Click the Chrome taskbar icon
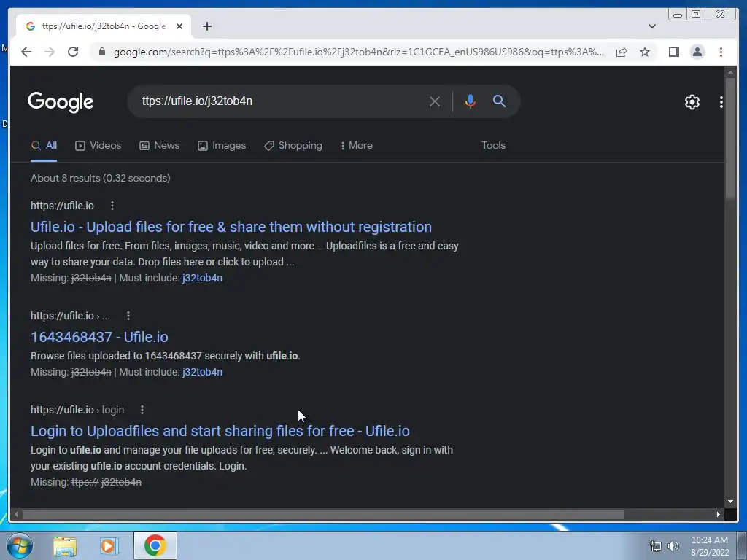Screen dimensions: 747x560 155,546
